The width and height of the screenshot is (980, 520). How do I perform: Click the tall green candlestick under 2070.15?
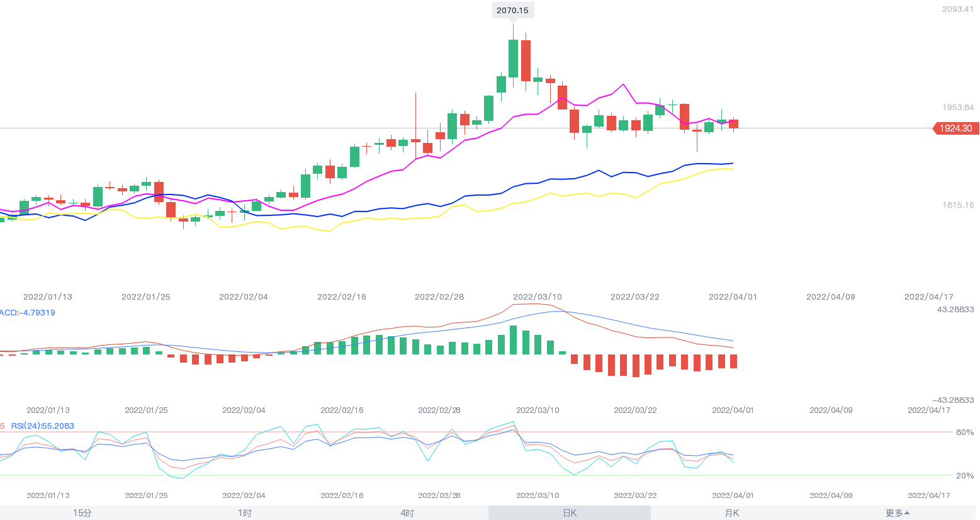pyautogui.click(x=513, y=58)
